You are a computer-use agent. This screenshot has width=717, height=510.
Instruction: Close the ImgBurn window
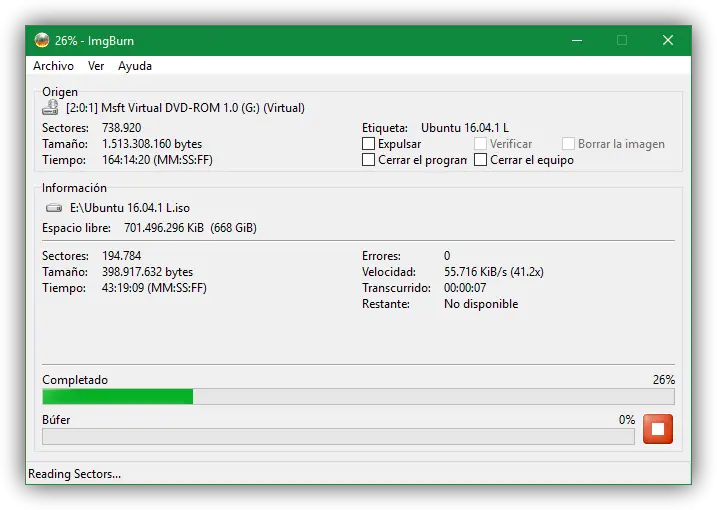(668, 40)
